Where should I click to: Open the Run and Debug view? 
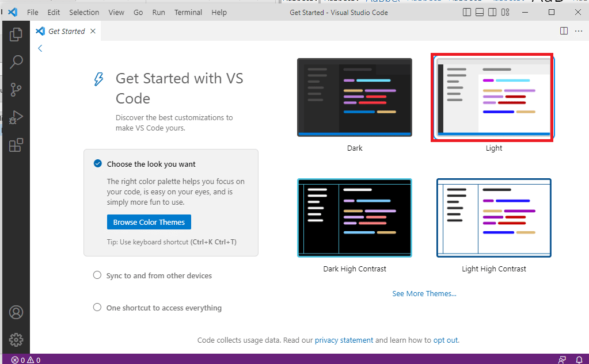click(16, 117)
